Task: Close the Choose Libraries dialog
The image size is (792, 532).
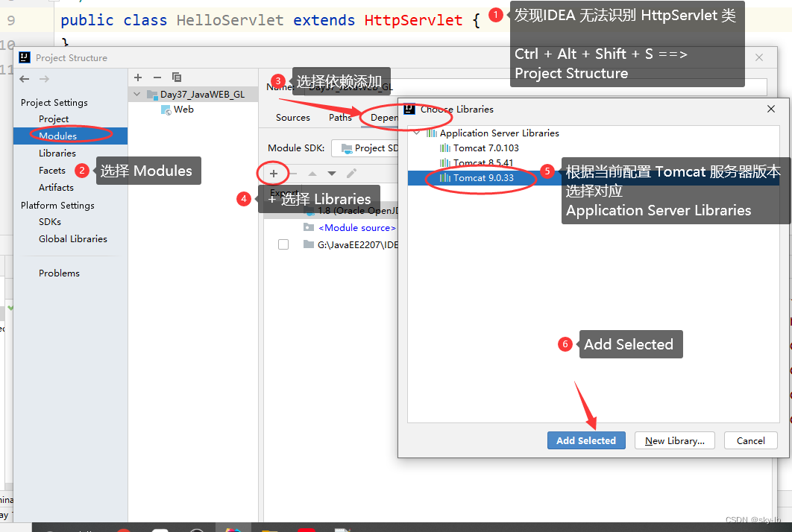Action: point(771,109)
